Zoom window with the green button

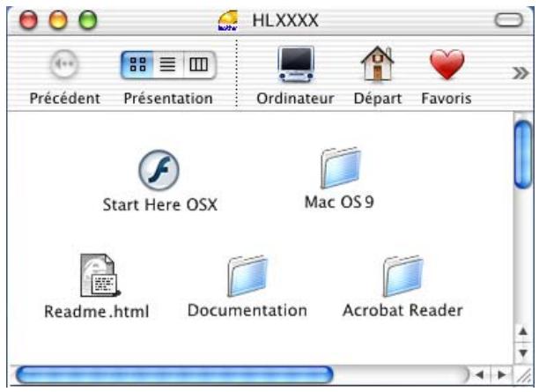click(88, 19)
